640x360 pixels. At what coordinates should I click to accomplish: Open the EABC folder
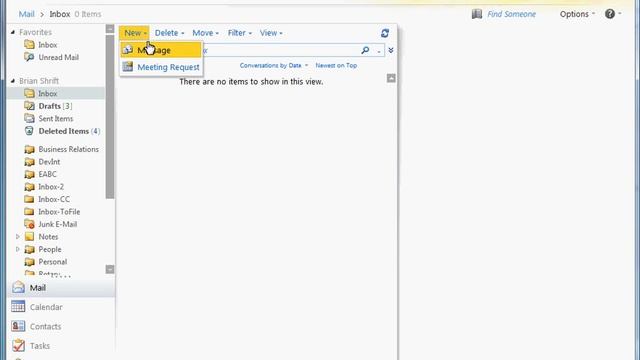pyautogui.click(x=47, y=174)
